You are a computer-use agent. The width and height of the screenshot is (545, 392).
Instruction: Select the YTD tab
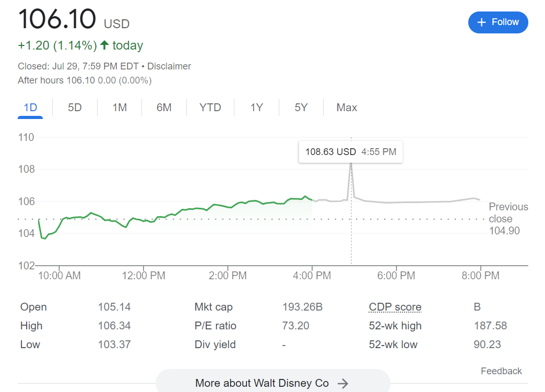(210, 108)
